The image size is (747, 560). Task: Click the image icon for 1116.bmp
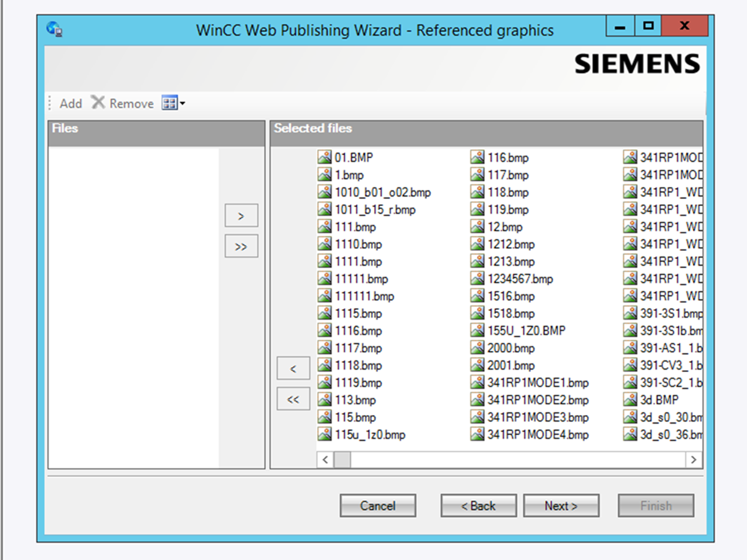click(x=324, y=330)
